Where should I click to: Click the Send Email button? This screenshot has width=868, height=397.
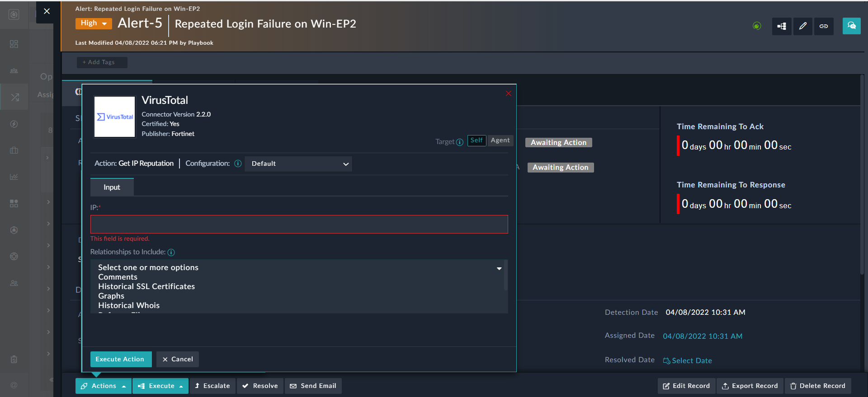[x=313, y=386]
